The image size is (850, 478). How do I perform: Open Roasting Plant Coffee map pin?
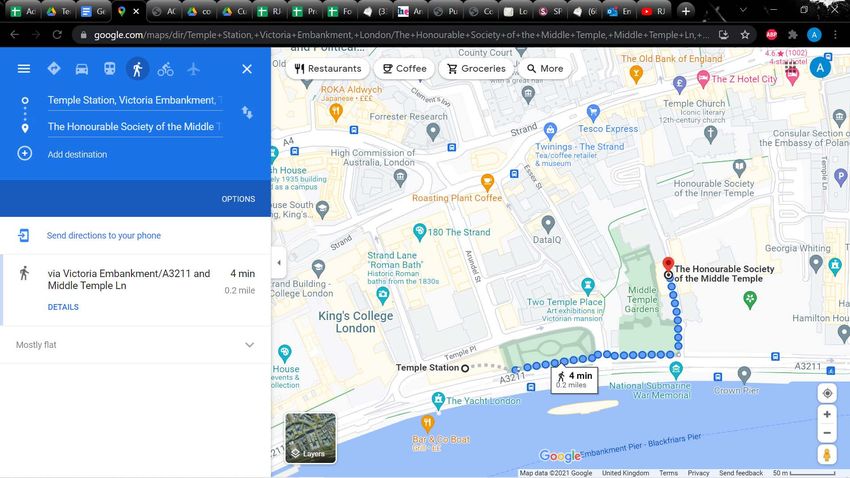coord(487,182)
